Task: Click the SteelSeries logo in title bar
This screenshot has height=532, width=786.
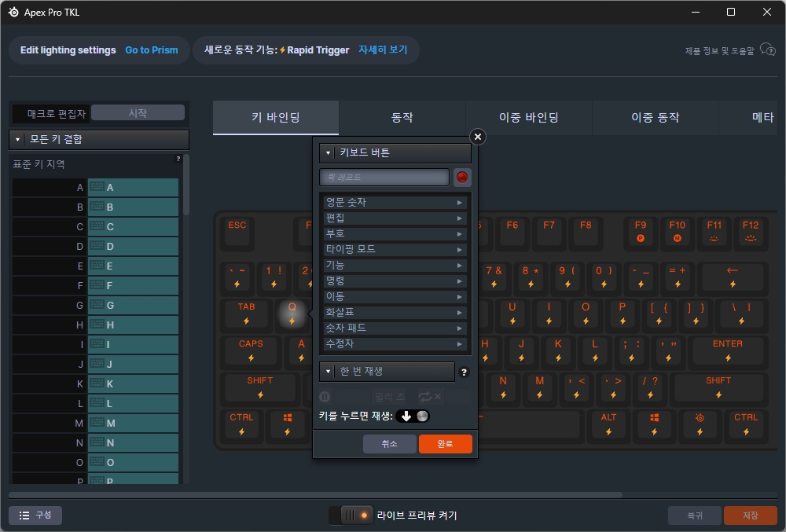Action: 13,12
